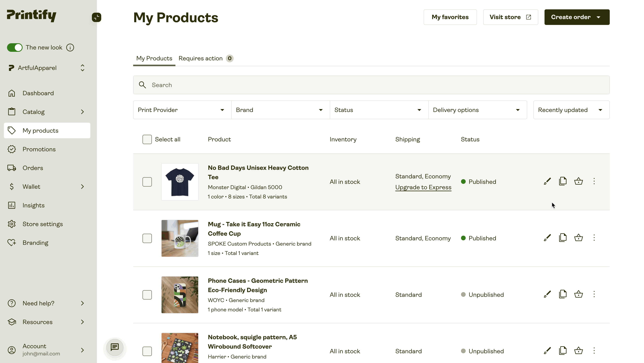This screenshot has width=644, height=363.
Task: Open My products in sidebar
Action: [47, 130]
